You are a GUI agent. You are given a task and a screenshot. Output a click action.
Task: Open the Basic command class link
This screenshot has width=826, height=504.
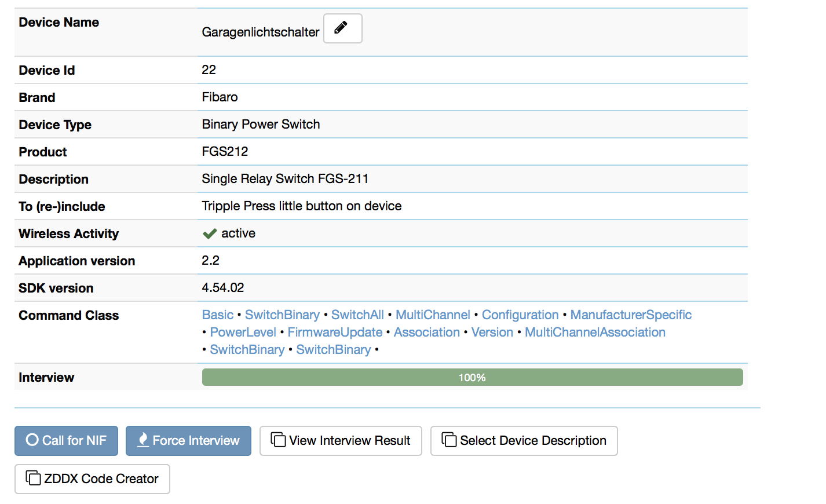click(x=218, y=315)
